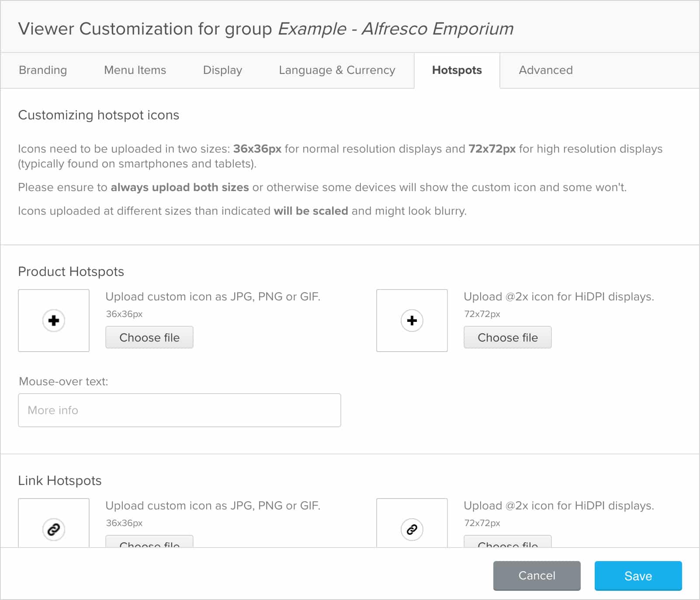Switch to the Branding tab
This screenshot has height=600, width=700.
[42, 70]
